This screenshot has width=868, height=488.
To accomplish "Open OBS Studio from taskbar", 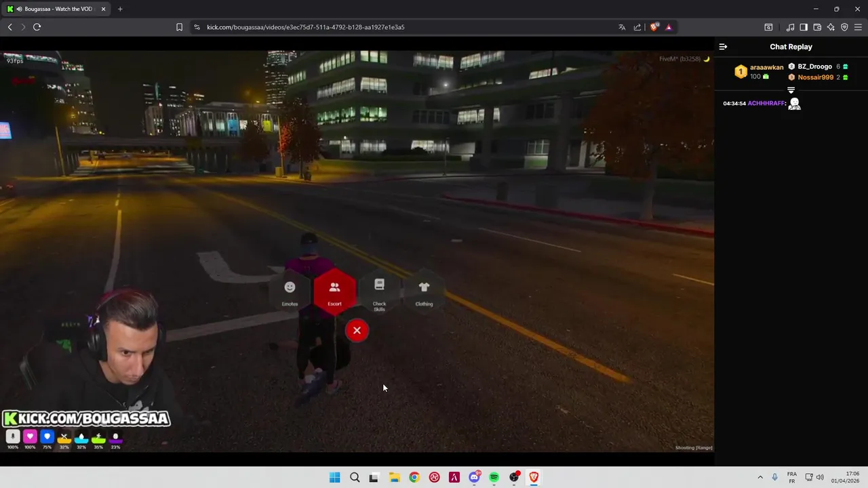I will (514, 477).
